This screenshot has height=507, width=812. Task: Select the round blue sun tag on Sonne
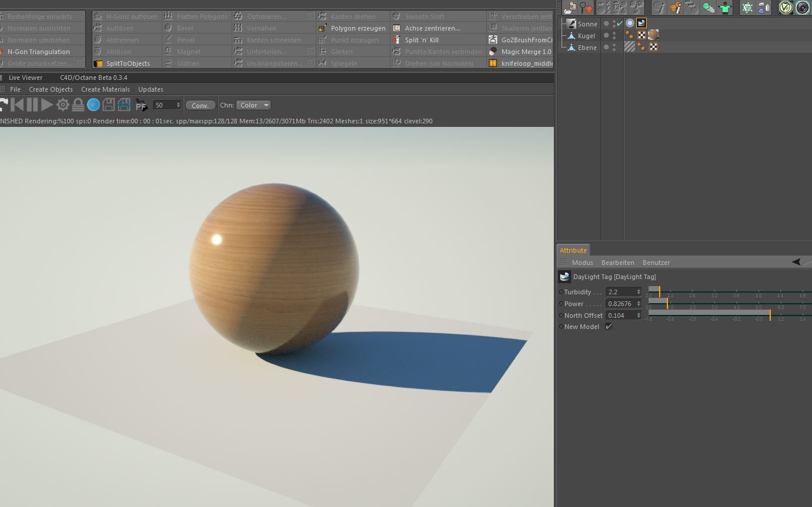(630, 23)
